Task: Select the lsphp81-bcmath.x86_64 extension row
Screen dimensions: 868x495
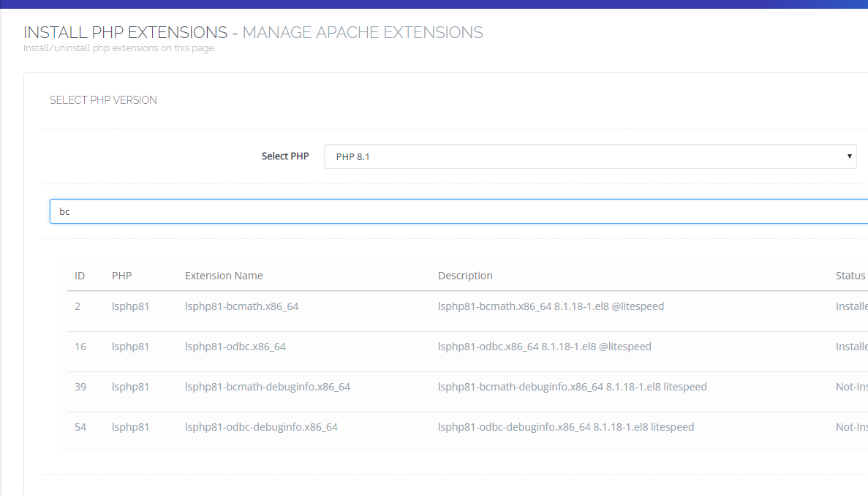Action: pos(241,306)
